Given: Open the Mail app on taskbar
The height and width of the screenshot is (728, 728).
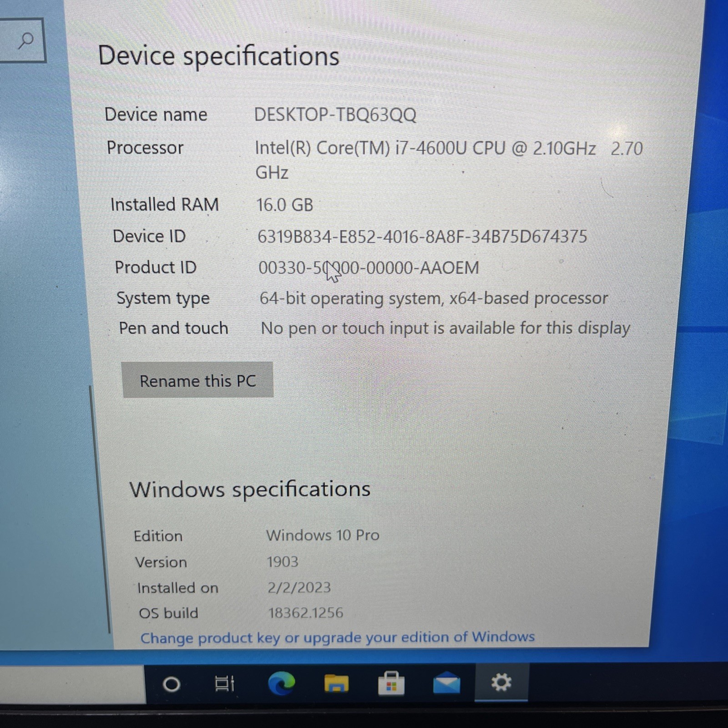Looking at the screenshot, I should [446, 682].
